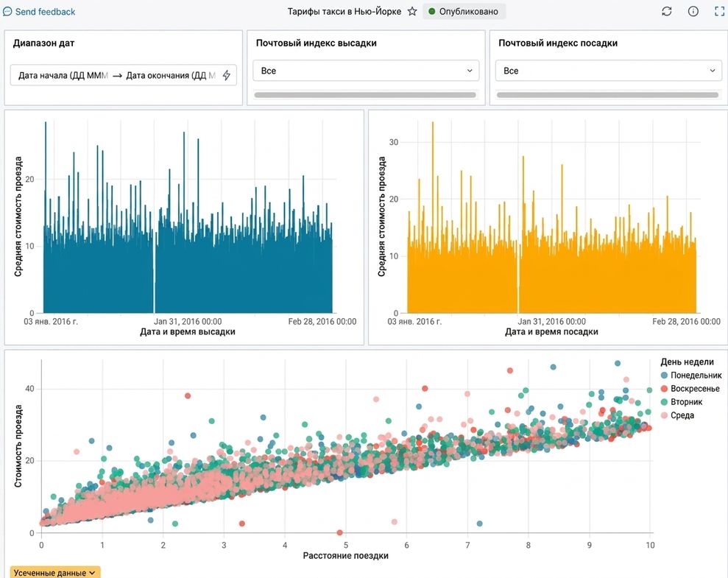
Task: Click the scrollbar under the высадки filter
Action: coord(365,95)
